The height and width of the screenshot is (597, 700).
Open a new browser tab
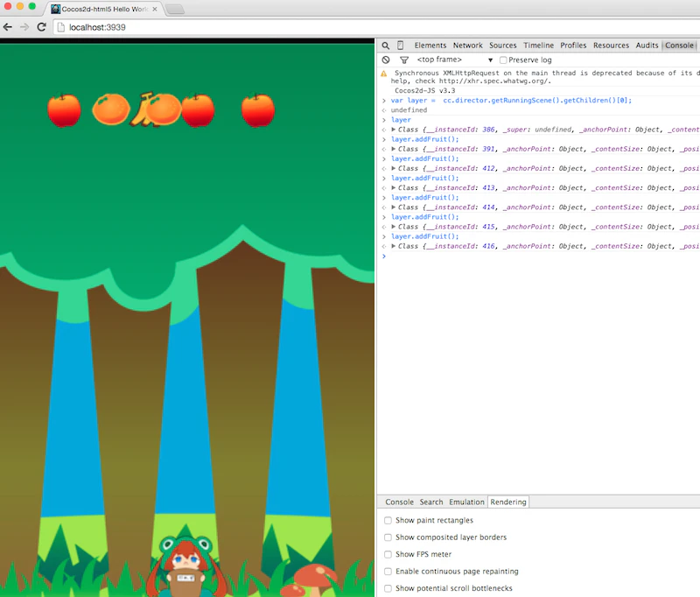coord(175,9)
